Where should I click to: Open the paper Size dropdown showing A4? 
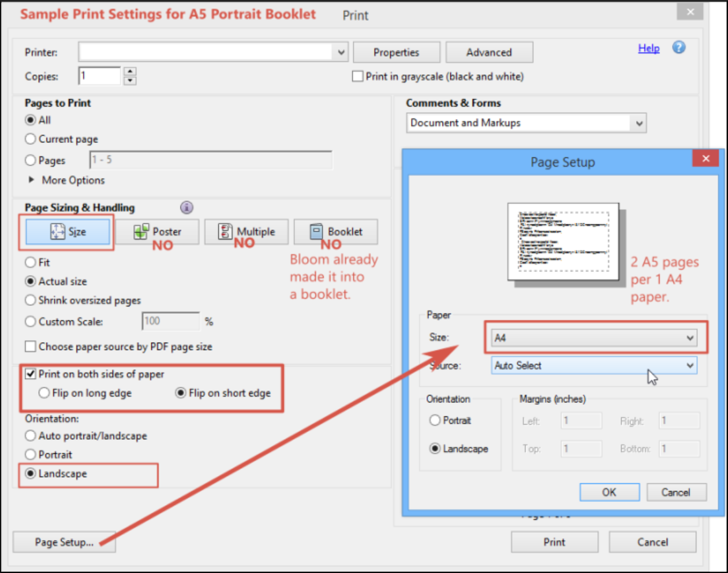point(595,338)
